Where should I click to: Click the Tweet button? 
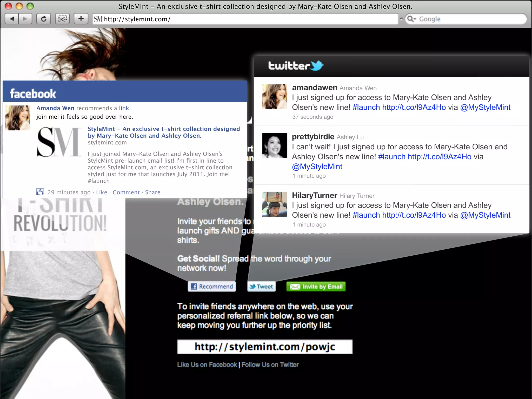coord(261,287)
